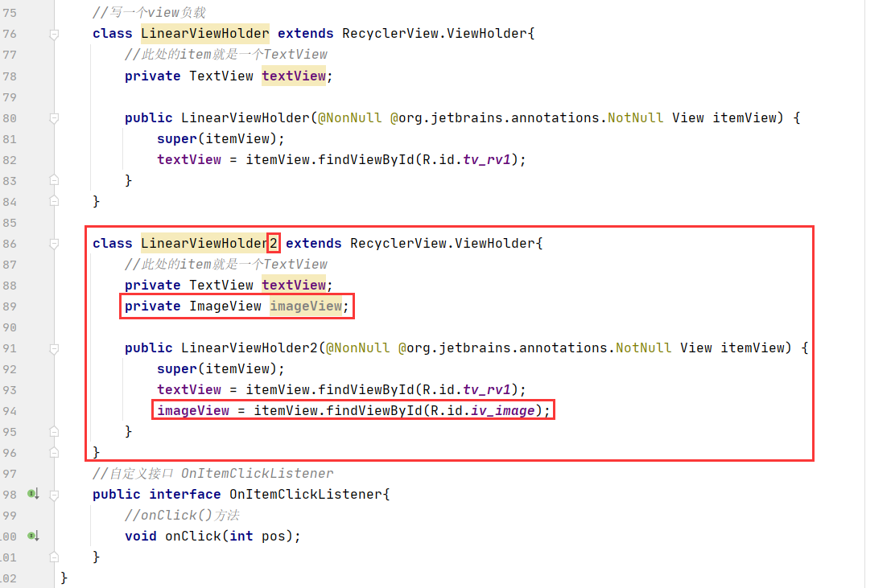Click the fold end marker at line 101

(54, 557)
